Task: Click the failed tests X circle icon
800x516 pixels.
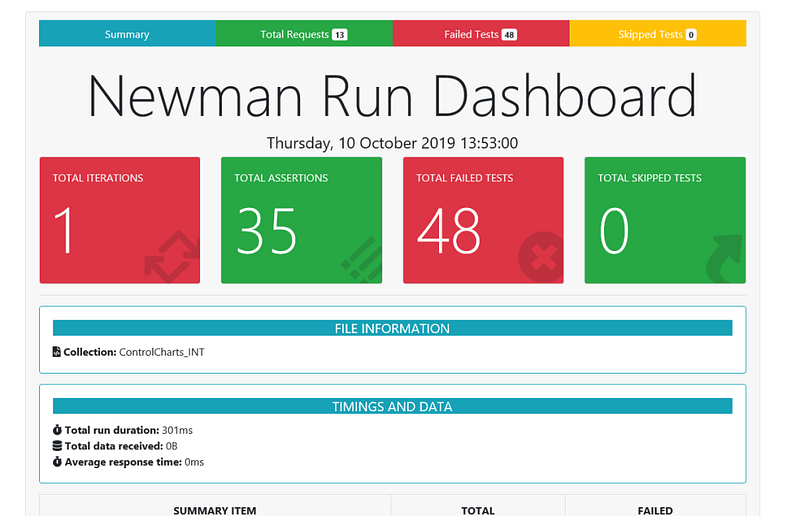Action: pyautogui.click(x=541, y=257)
